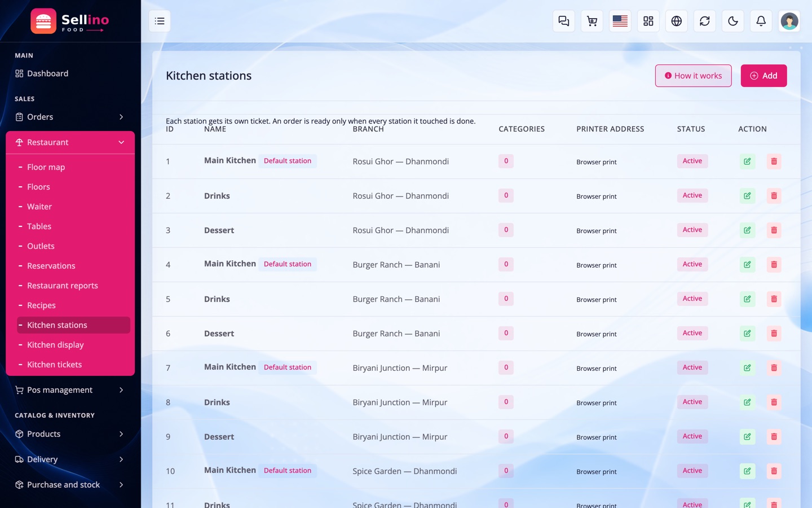The image size is (812, 508).
Task: Edit station 1 Main Kitchen
Action: [747, 161]
